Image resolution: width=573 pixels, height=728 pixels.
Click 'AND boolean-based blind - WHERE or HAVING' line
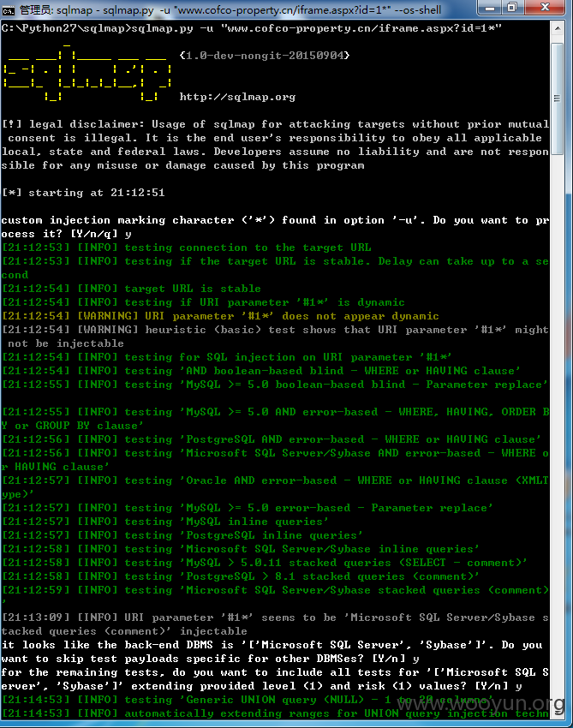coord(261,371)
